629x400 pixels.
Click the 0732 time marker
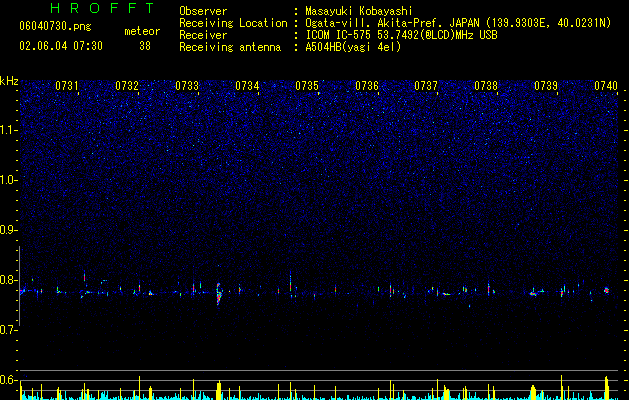point(127,86)
